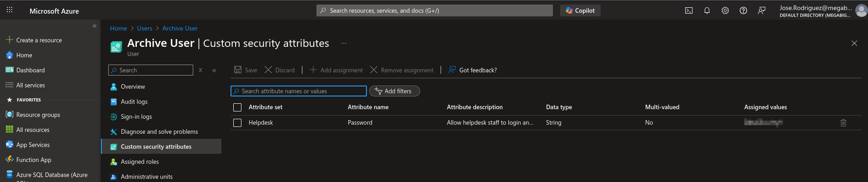Click the Password attribute name cell

(x=360, y=122)
